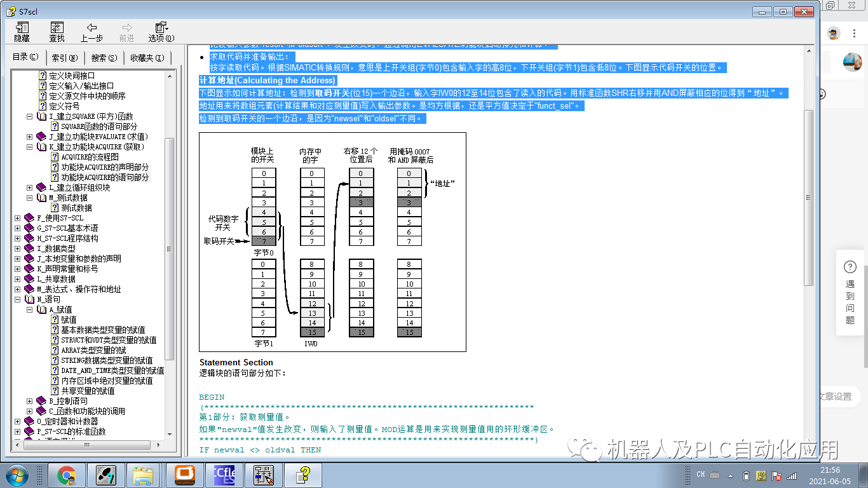The image size is (868, 488).
Task: Select the SQUARE函数的语句部分 help page icon
Action: point(55,125)
